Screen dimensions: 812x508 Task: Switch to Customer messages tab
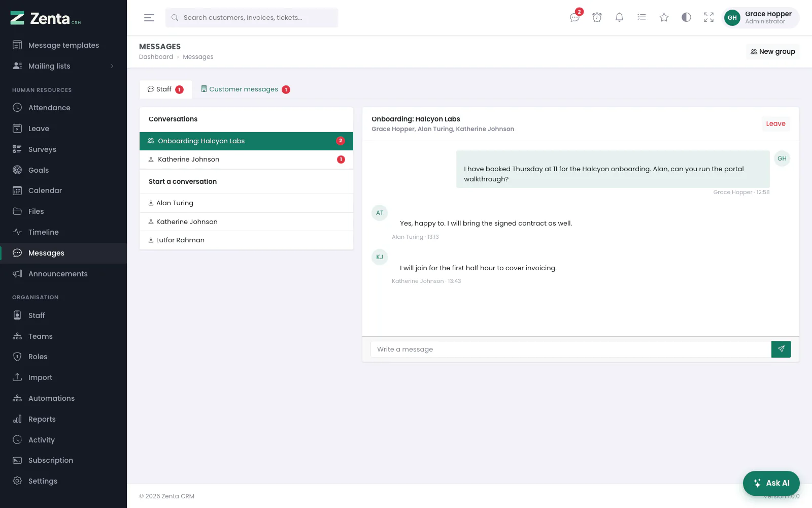click(x=245, y=89)
